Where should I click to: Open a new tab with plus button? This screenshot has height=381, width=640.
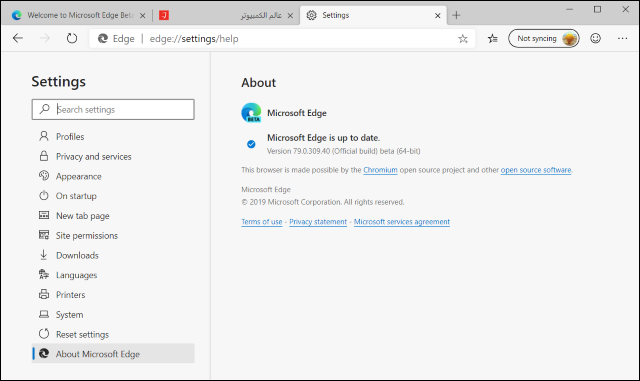[x=456, y=16]
